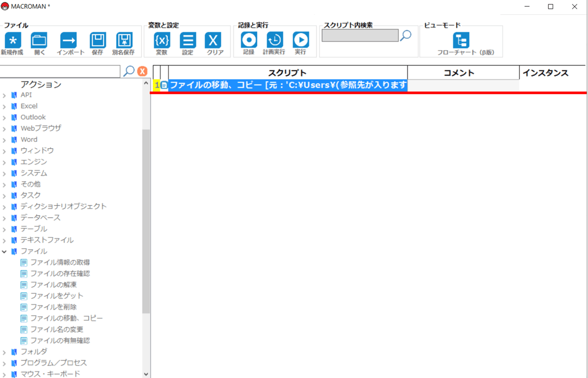Select the テーブル tree node
588x378 pixels.
tap(34, 229)
